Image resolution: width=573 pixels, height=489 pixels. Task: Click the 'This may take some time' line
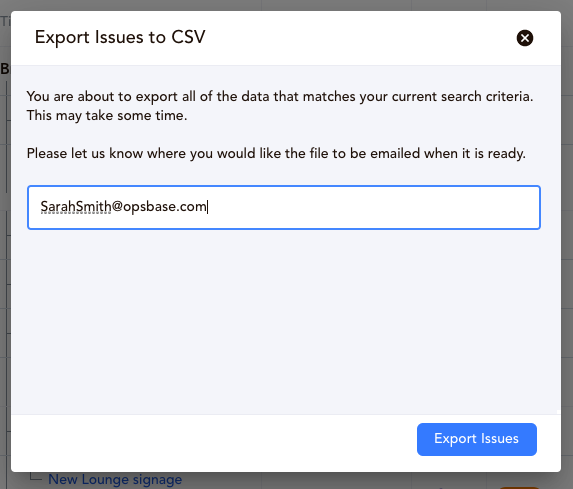tap(107, 115)
